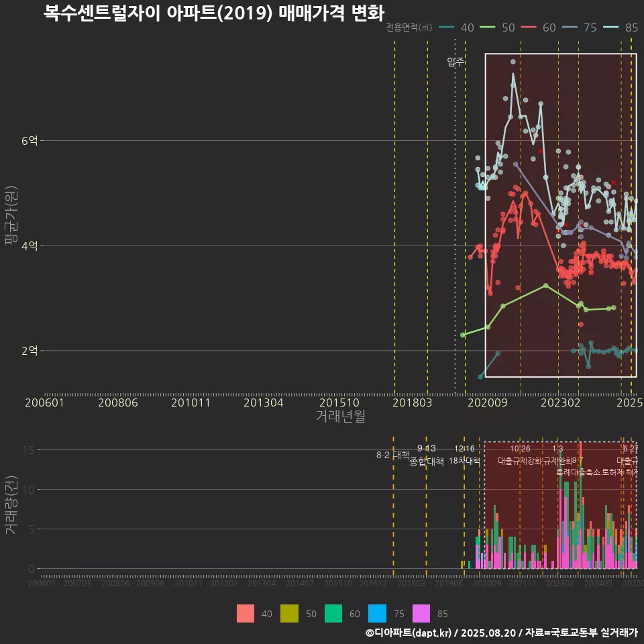Click the 202111 tick on volume chart axis
Screen dimensions: 644x644
coord(523,583)
